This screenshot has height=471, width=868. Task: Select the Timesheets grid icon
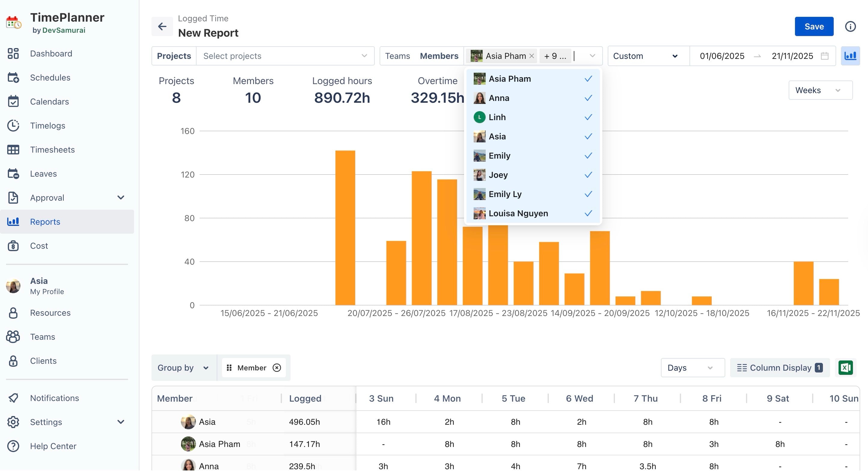[x=13, y=150]
